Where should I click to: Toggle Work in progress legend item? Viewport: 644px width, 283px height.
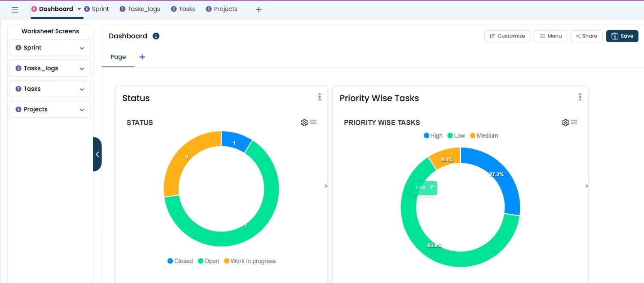(x=250, y=261)
